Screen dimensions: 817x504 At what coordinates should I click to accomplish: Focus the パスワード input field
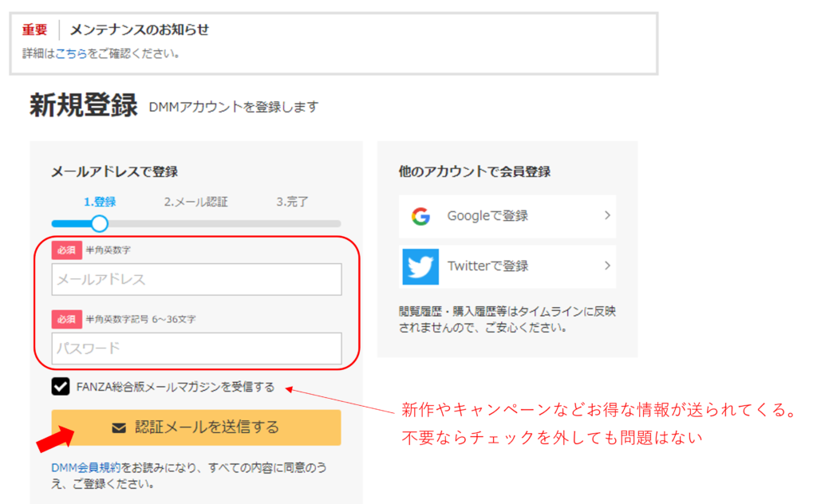[196, 348]
